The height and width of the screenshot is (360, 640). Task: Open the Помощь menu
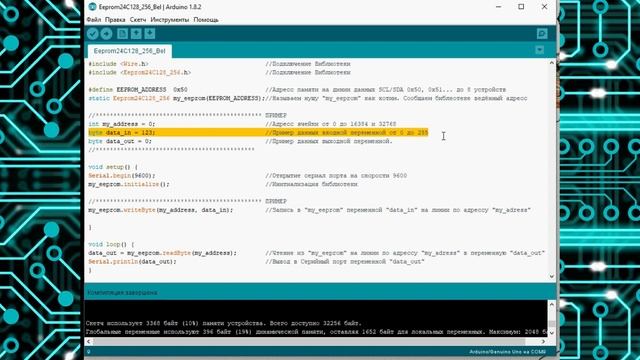[x=206, y=20]
